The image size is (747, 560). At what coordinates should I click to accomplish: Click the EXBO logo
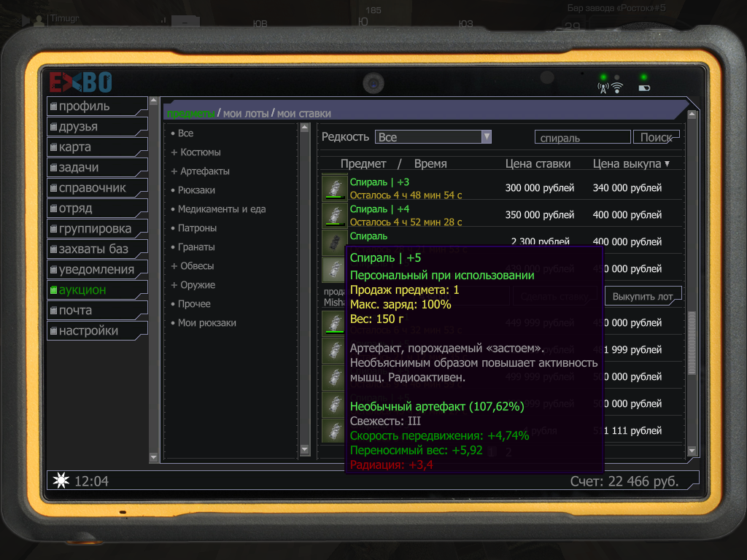80,82
